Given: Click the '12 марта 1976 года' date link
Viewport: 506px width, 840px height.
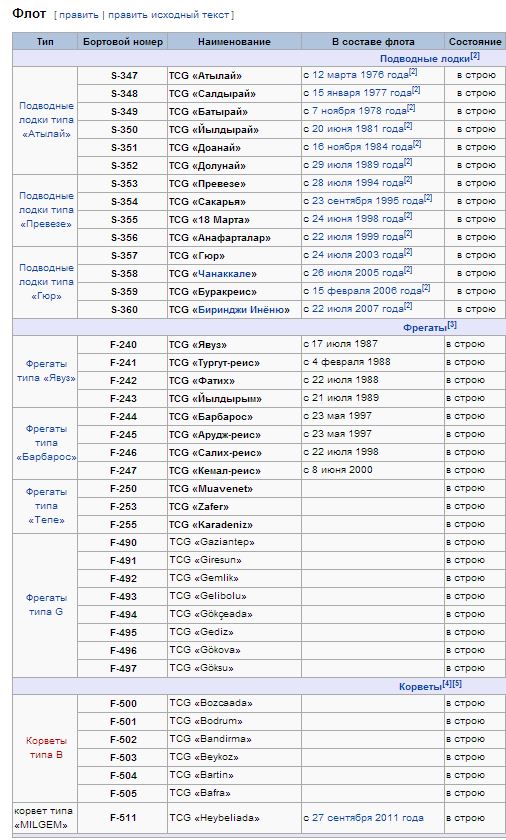Looking at the screenshot, I should coord(360,75).
